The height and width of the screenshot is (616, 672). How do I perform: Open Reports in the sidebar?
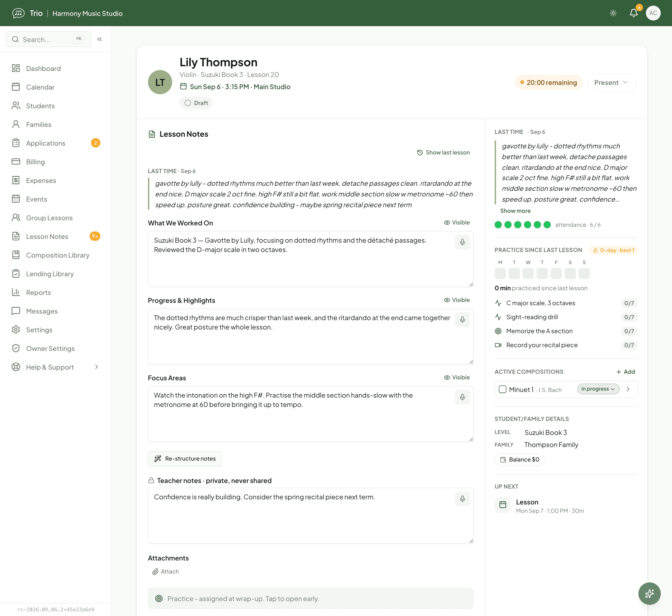tap(56, 292)
